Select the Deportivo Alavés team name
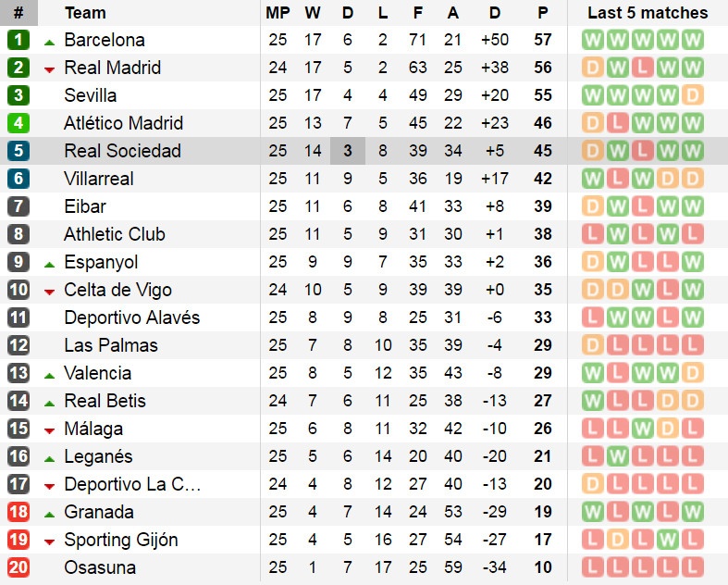The image size is (728, 585). click(x=131, y=318)
